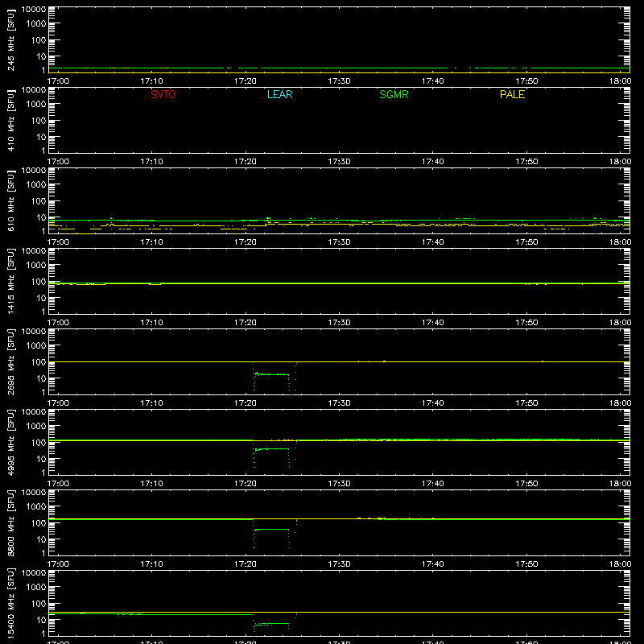This screenshot has height=644, width=644.
Task: Click the 100 tick value on 1415 MHz axis
Action: coord(39,282)
